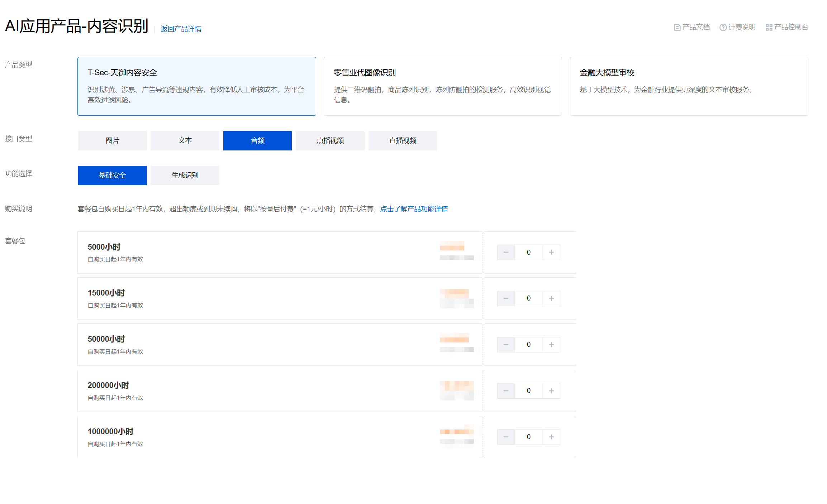Increment the 200000小时 package quantity
The height and width of the screenshot is (504, 827).
[551, 391]
